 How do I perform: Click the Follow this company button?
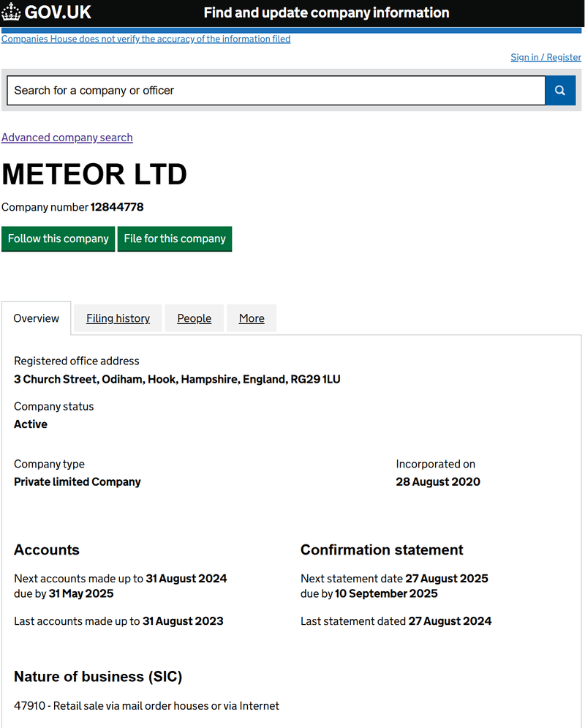58,239
